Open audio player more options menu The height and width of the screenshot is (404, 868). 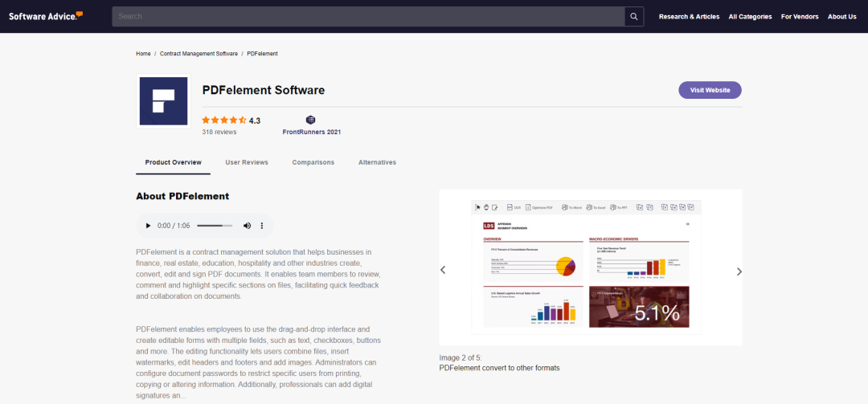point(262,226)
